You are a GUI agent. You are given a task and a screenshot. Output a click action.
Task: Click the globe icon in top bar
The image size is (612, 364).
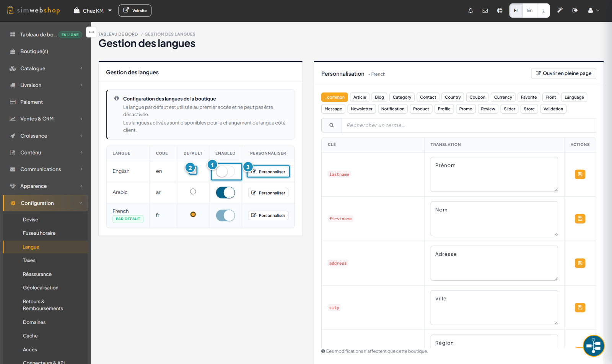pyautogui.click(x=500, y=11)
